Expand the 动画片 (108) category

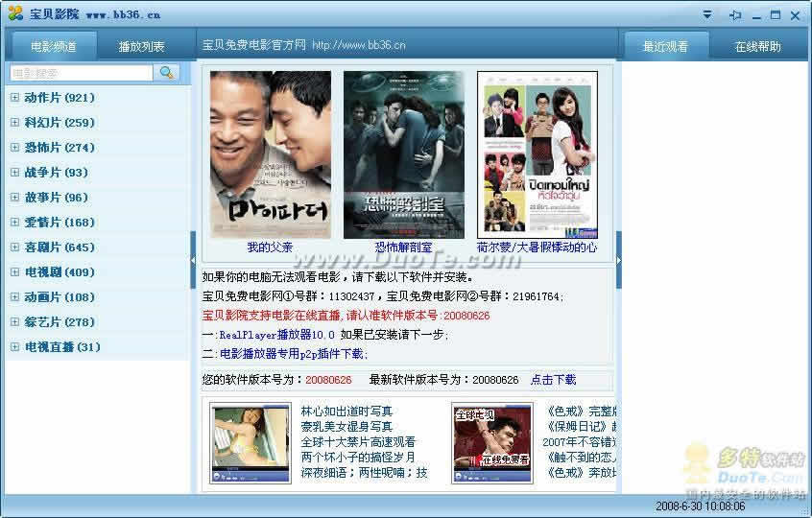coord(14,297)
